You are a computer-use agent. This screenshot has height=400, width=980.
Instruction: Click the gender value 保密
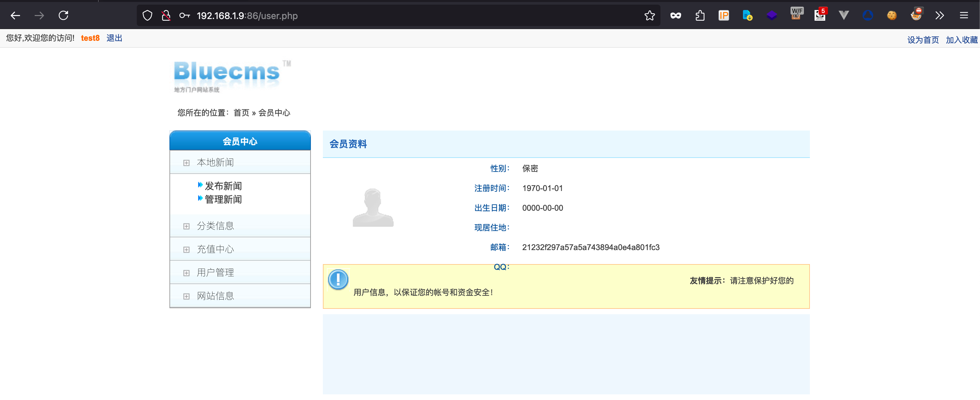[x=530, y=168]
